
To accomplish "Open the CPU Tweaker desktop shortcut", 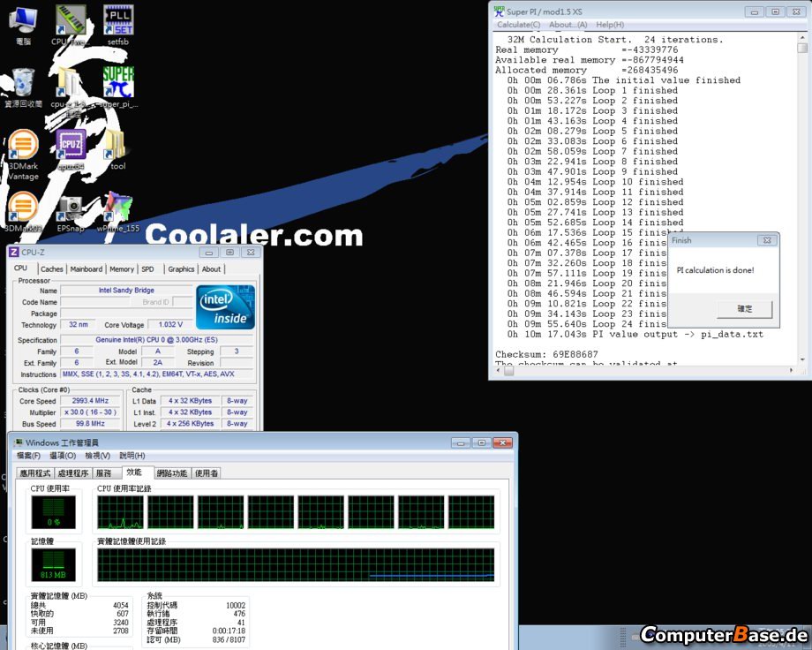I will click(x=70, y=22).
